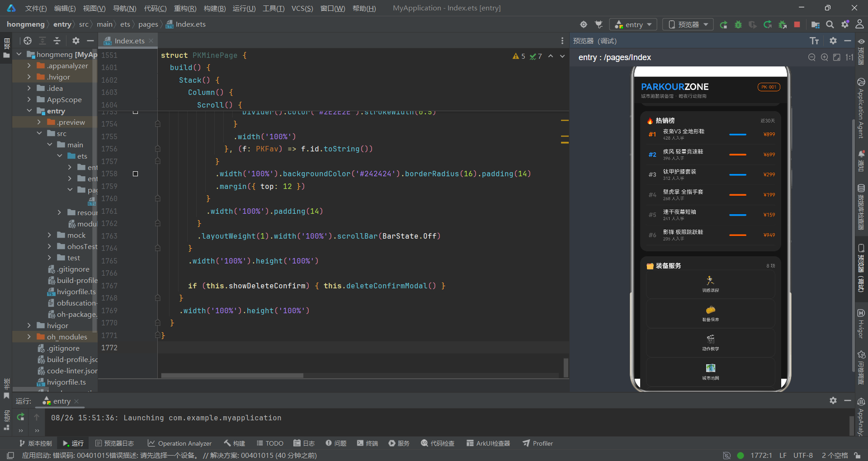
Task: Toggle the 数据库检查器 side panel
Action: click(861, 207)
